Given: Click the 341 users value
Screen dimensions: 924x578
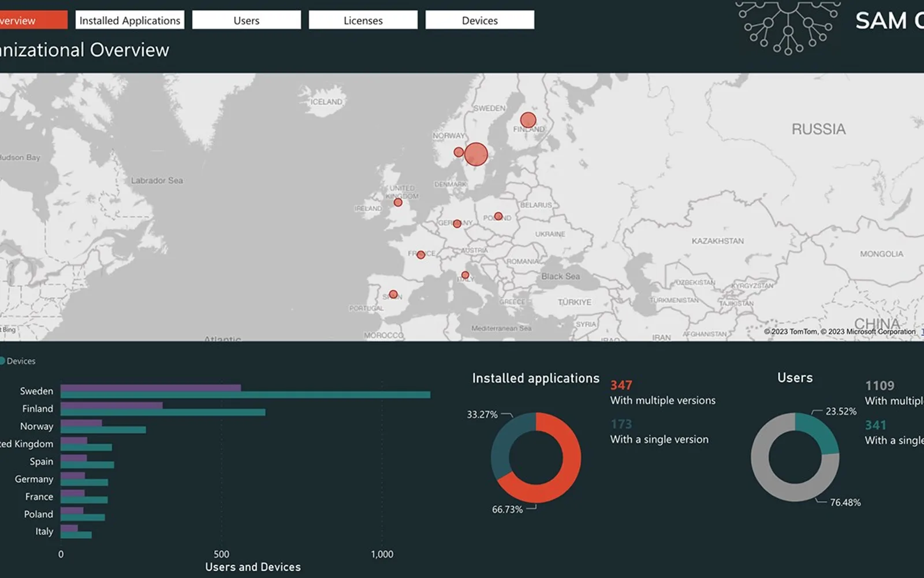Looking at the screenshot, I should pyautogui.click(x=875, y=425).
